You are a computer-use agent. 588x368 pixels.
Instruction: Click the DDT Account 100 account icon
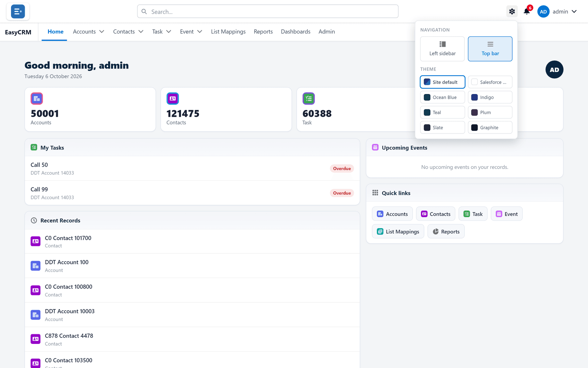click(x=35, y=266)
